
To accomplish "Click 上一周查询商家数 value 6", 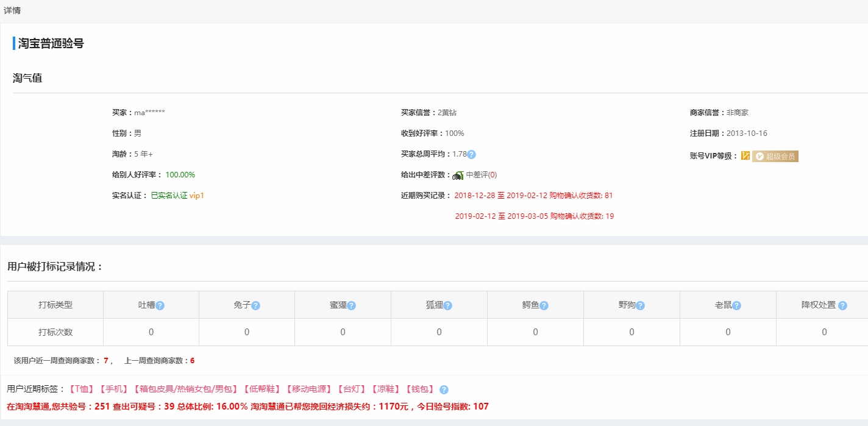I will tap(192, 361).
